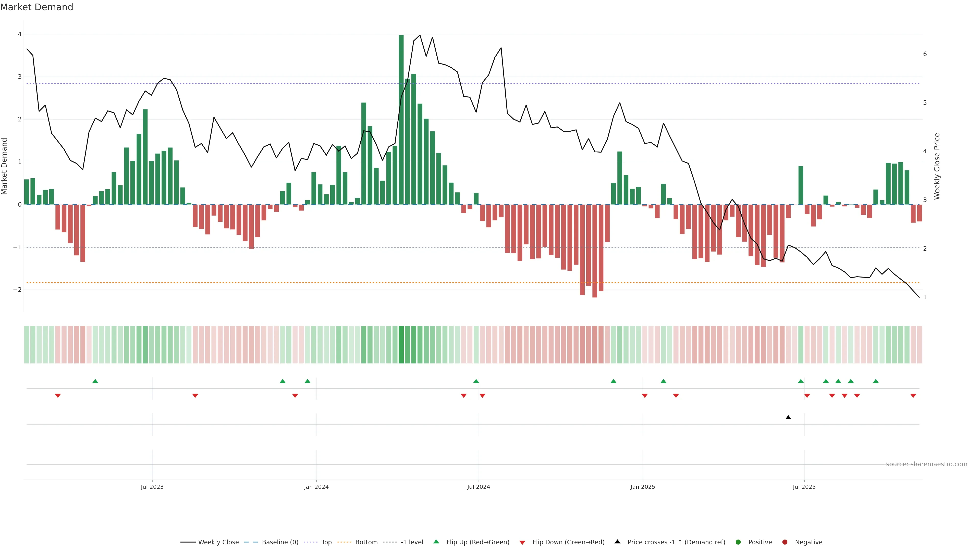Click black Price crosses -1 legend triangle
Viewport: 980px width, 551px height.
tap(617, 542)
